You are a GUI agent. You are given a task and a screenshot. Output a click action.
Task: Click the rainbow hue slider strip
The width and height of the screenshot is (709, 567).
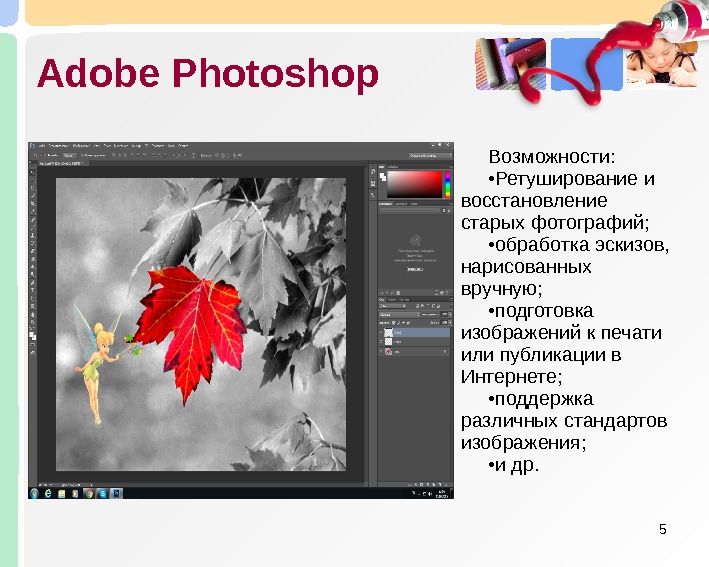pos(448,184)
